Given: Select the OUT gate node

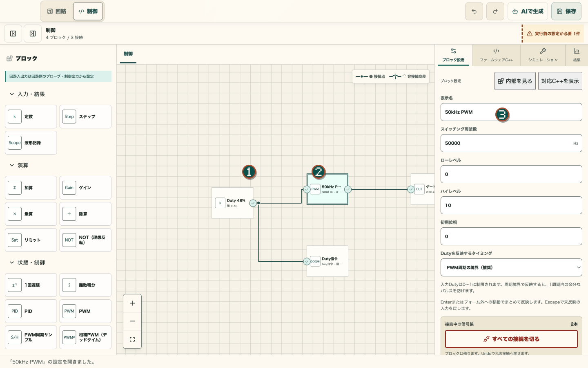Looking at the screenshot, I should pos(423,189).
